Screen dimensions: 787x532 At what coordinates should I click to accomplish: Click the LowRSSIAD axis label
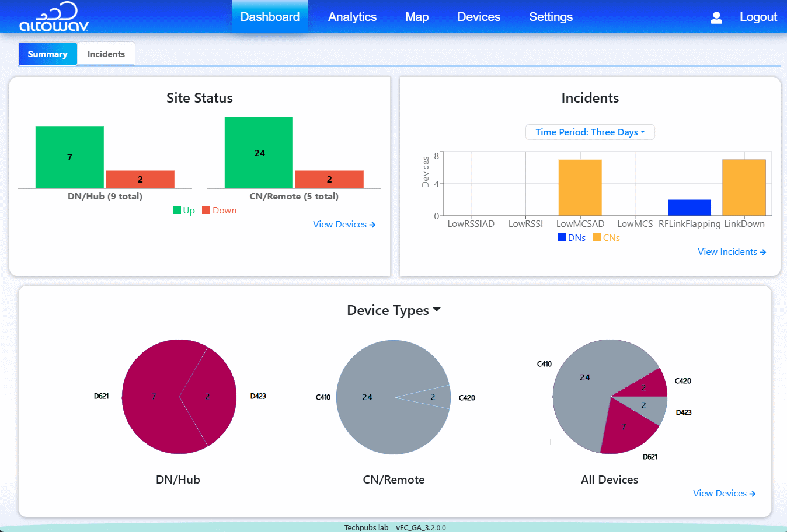coord(471,224)
